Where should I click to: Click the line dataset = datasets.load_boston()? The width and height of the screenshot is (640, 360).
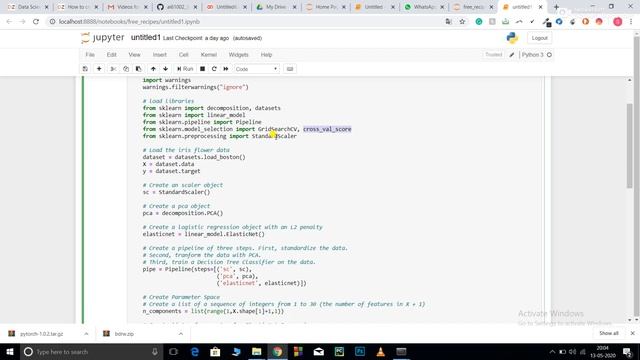[194, 157]
